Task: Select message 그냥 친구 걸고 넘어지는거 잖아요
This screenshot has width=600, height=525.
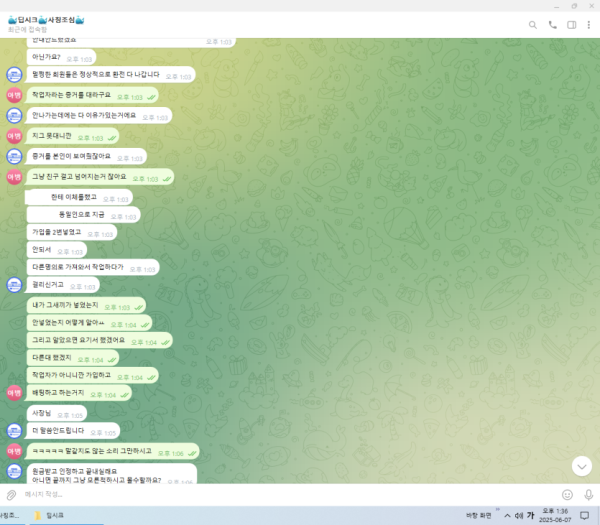Action: [x=99, y=177]
